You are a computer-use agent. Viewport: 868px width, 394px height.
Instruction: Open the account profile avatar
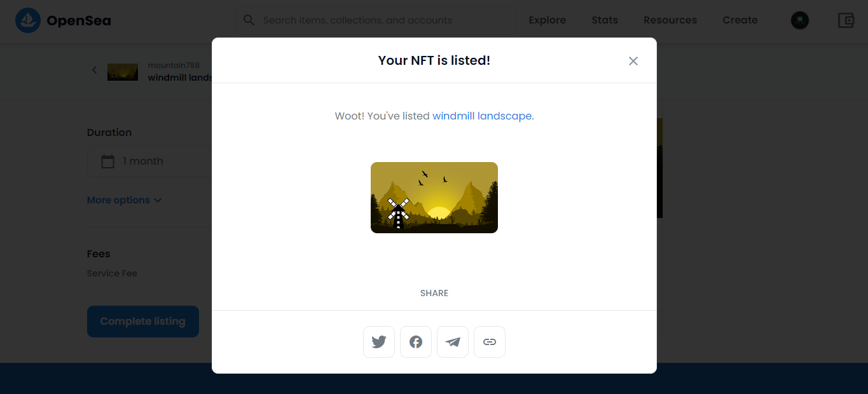(800, 20)
